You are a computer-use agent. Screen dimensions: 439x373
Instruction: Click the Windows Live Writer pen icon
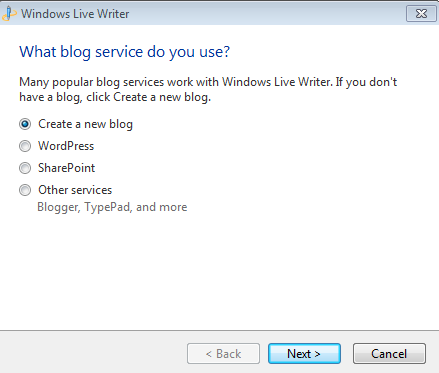pos(9,14)
